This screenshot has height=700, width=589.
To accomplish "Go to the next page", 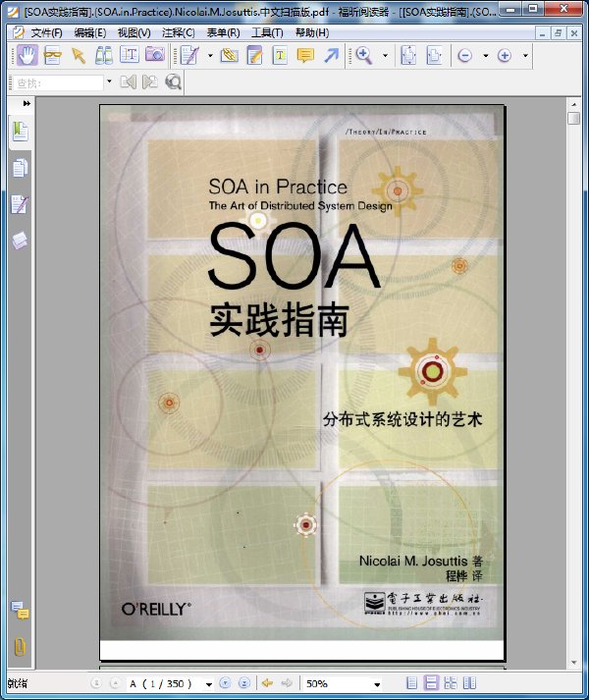I will click(x=226, y=683).
